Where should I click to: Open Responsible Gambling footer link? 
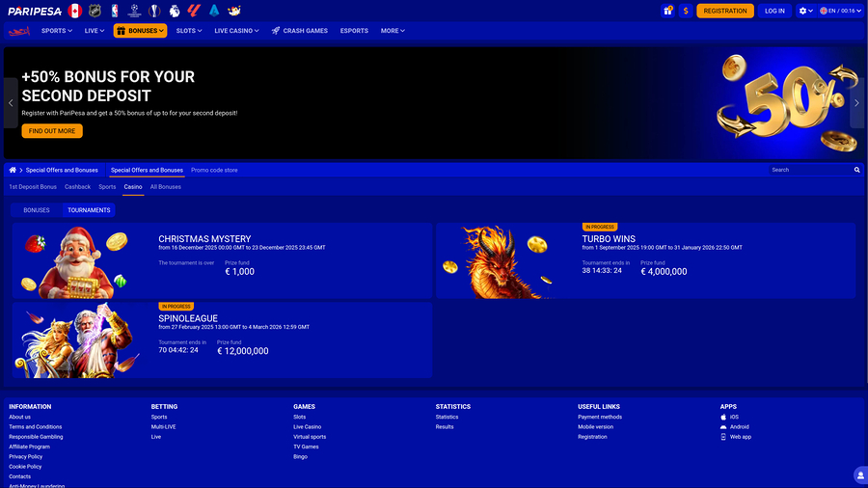point(36,437)
